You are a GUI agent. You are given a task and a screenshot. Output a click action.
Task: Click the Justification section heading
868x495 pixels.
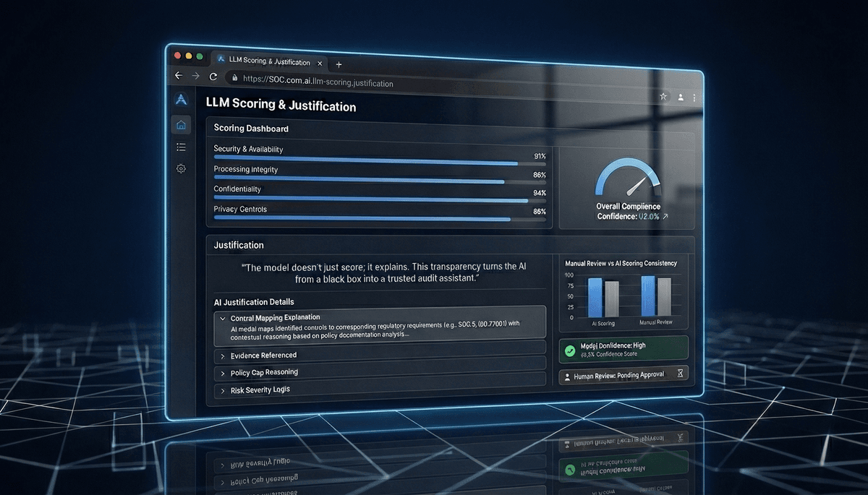[239, 246]
